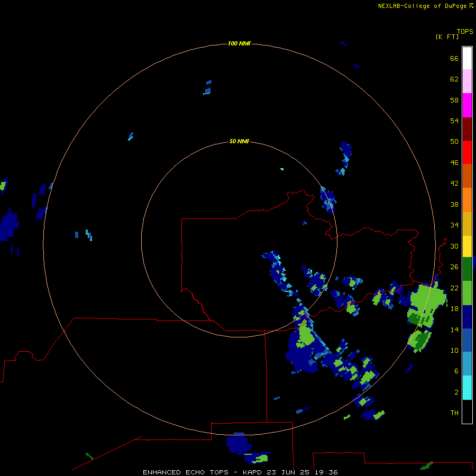The image size is (476, 476).
Task: Click the 42 legend value
Action: 454,184
